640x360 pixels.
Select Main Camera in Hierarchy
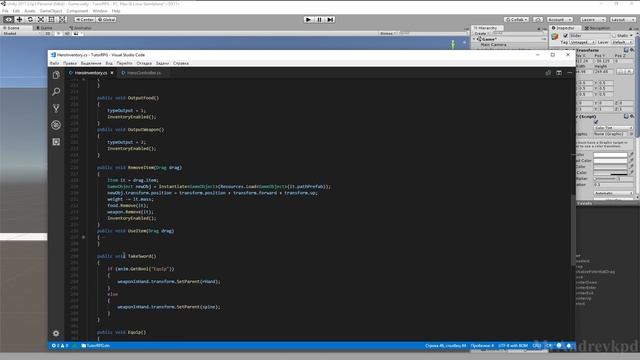coord(493,44)
